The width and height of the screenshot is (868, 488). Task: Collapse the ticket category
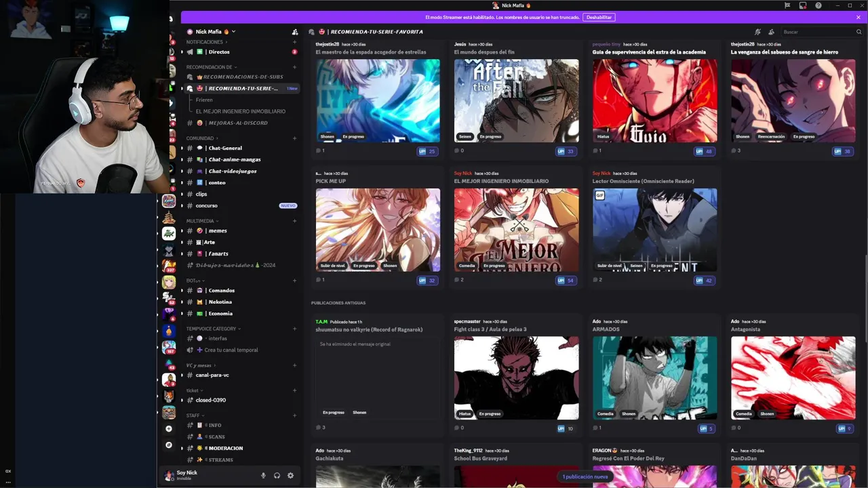[x=194, y=390]
